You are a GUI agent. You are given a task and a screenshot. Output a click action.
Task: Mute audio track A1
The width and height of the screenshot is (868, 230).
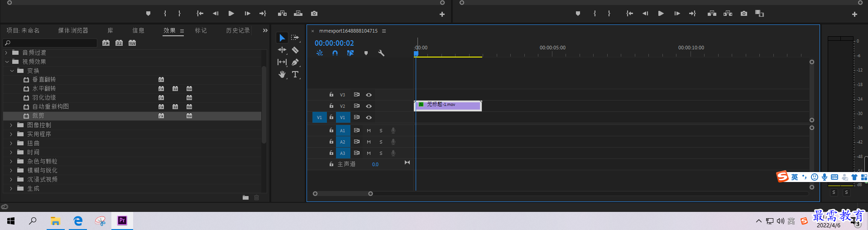pos(369,130)
